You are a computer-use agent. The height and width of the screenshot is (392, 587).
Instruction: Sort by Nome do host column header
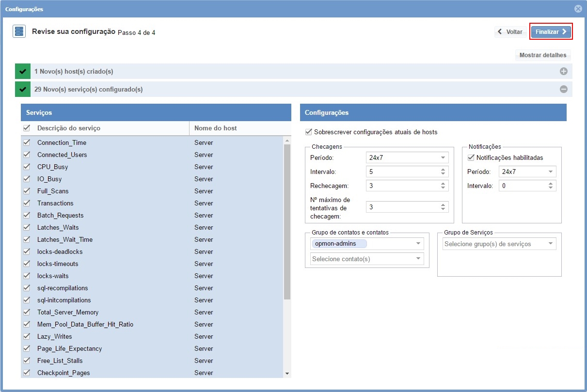pos(216,128)
